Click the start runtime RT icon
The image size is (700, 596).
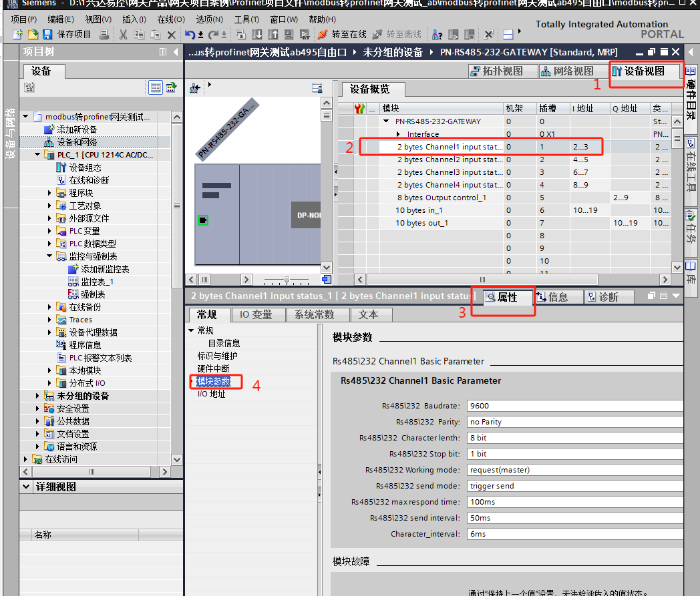click(305, 34)
